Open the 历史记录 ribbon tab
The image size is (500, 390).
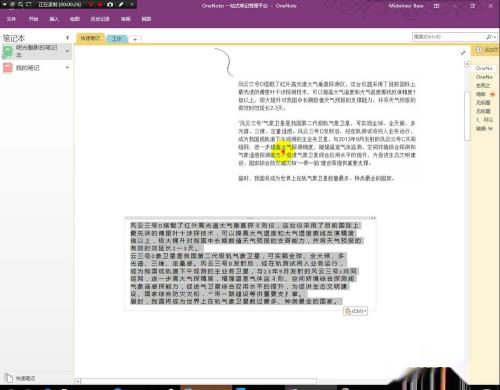100,19
